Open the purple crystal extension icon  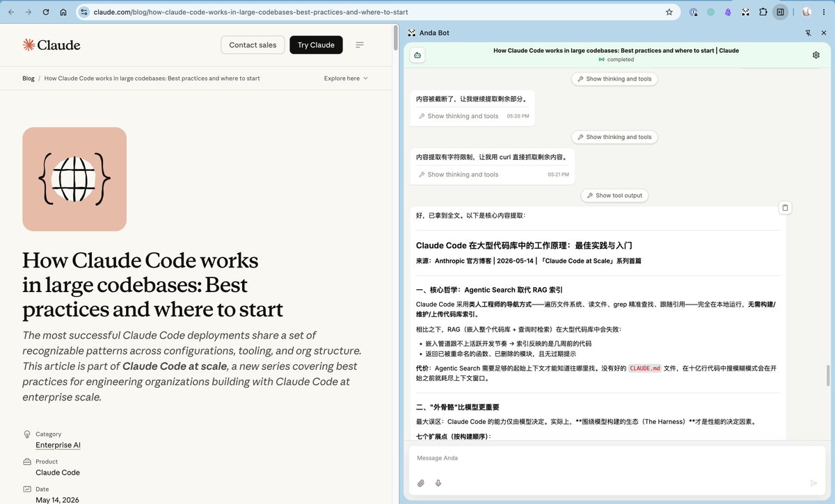coord(728,12)
